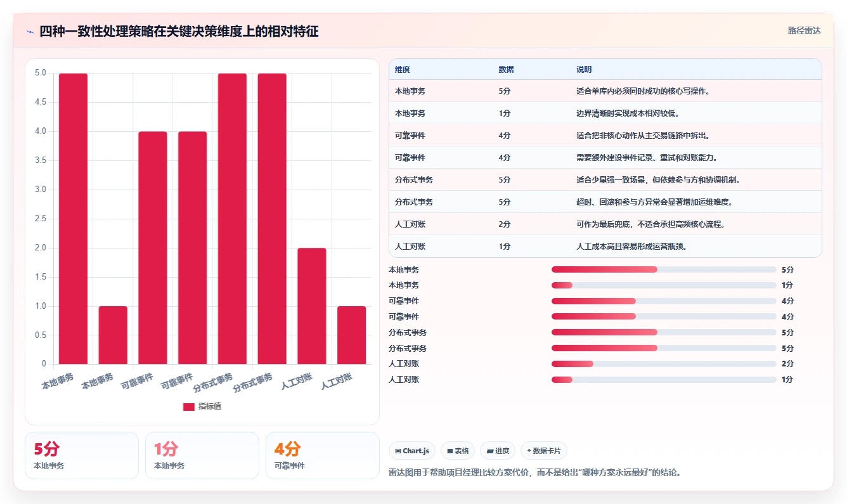
Task: Click the 路径雷达 label in header
Action: (804, 30)
